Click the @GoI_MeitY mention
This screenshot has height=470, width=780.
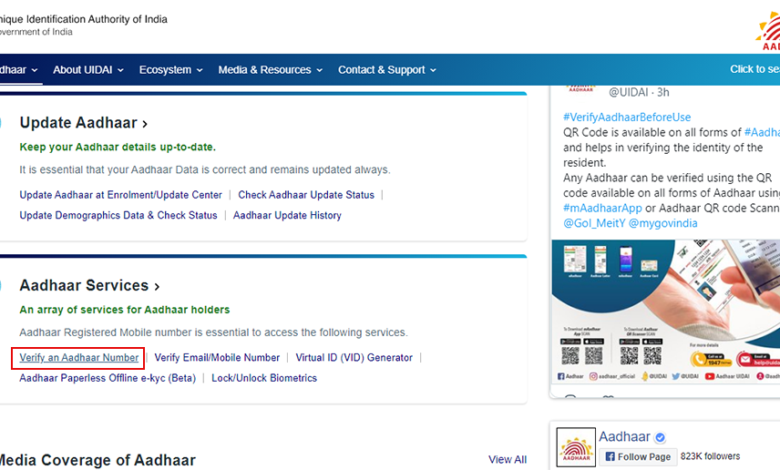tap(594, 223)
